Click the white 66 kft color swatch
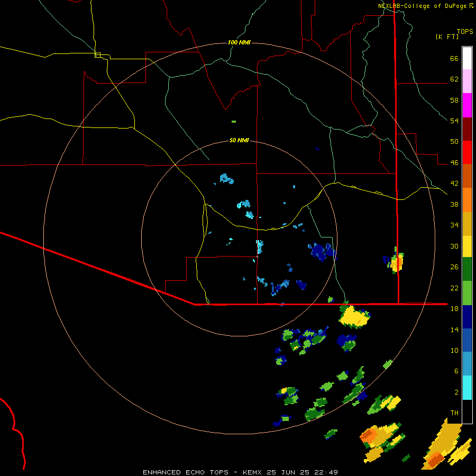Screen dimensions: 476x476 pos(467,58)
